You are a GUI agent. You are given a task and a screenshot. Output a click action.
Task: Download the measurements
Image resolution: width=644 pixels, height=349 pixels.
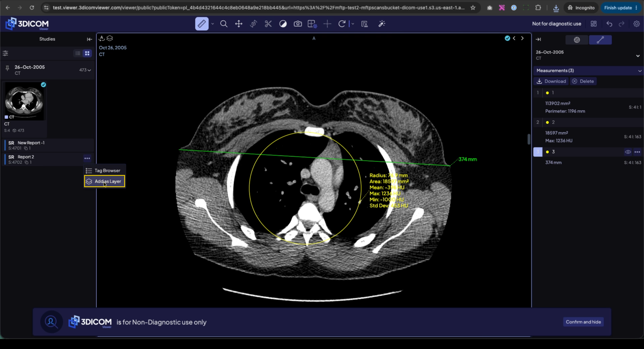click(x=551, y=81)
